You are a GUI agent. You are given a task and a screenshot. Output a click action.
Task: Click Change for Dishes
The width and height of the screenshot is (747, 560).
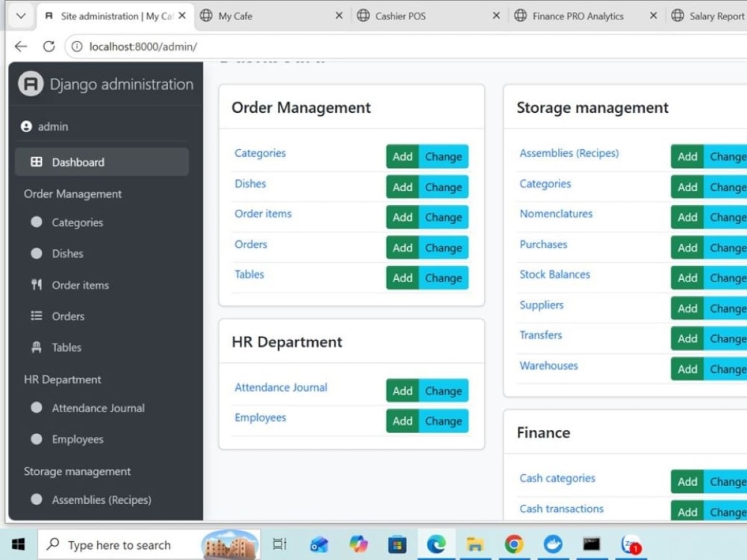pyautogui.click(x=444, y=187)
